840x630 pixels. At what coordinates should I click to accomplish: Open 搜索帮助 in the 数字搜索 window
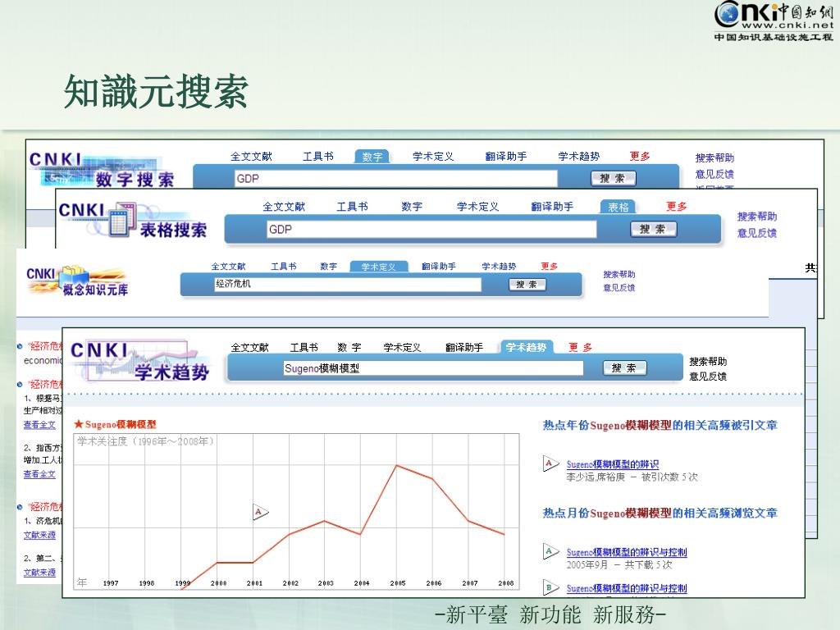click(x=714, y=158)
